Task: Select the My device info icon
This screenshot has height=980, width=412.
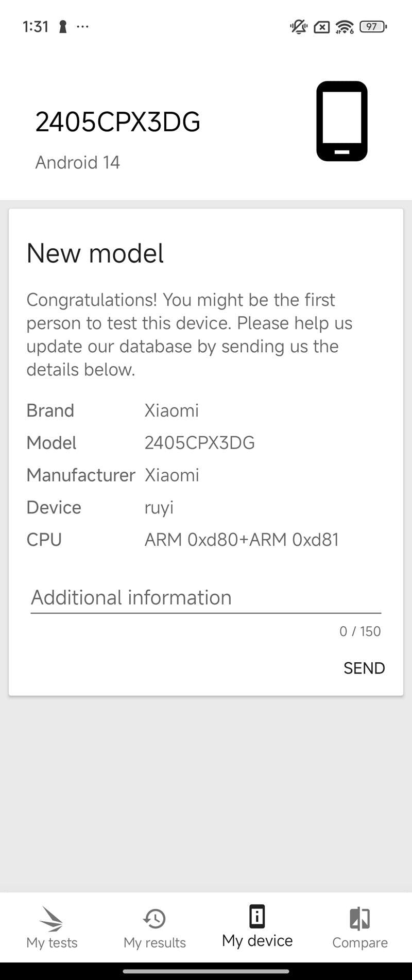Action: [257, 917]
